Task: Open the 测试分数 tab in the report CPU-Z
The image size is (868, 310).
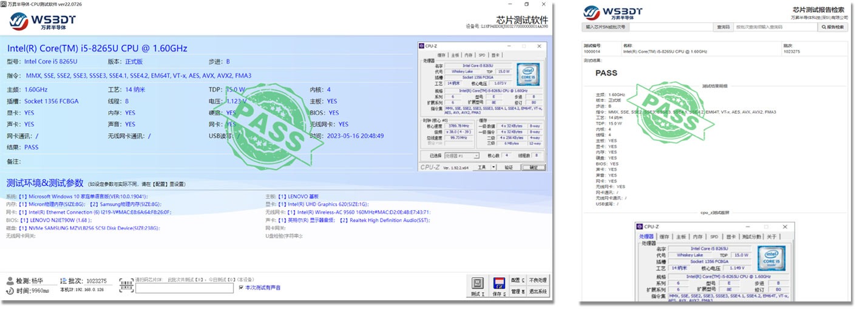Action: point(751,236)
